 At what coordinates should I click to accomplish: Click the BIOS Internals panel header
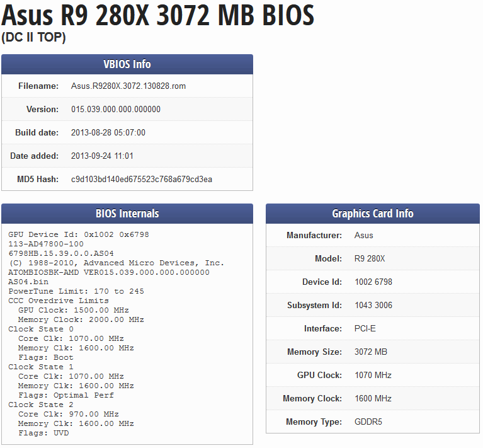127,214
